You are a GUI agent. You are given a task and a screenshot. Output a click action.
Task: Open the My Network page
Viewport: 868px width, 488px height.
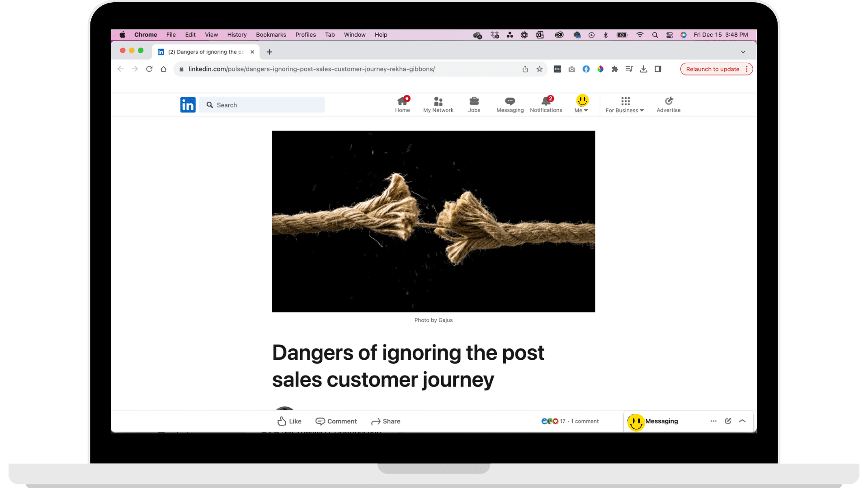click(x=438, y=104)
